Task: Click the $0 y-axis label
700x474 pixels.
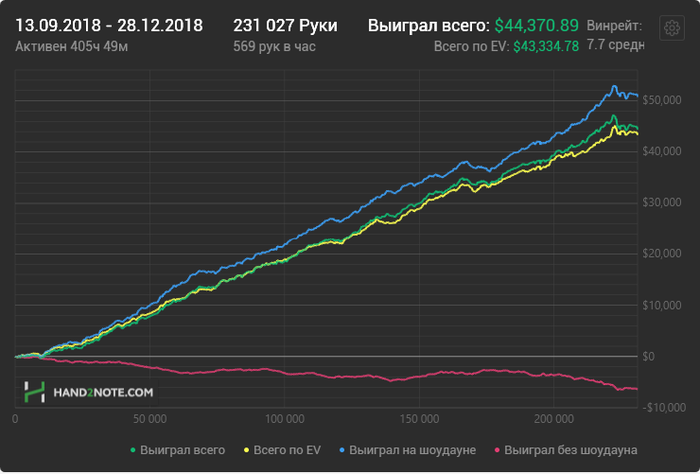Action: [x=649, y=356]
